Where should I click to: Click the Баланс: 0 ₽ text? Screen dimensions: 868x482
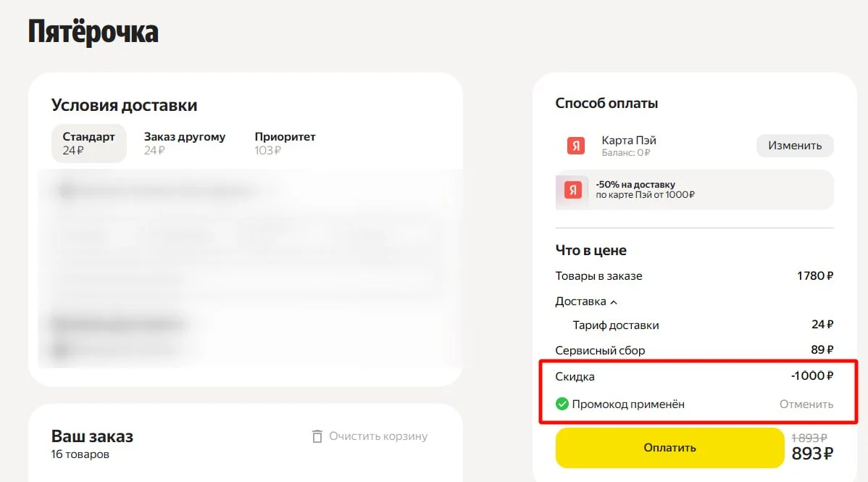(x=625, y=152)
